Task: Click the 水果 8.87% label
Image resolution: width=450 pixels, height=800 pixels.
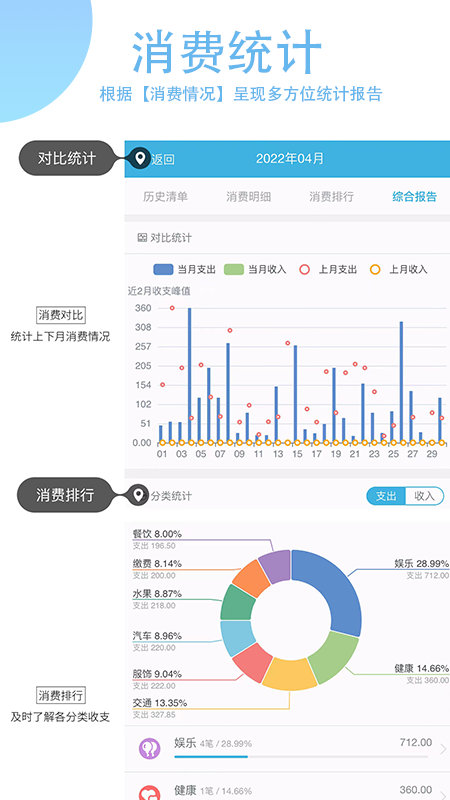Action: tap(157, 594)
